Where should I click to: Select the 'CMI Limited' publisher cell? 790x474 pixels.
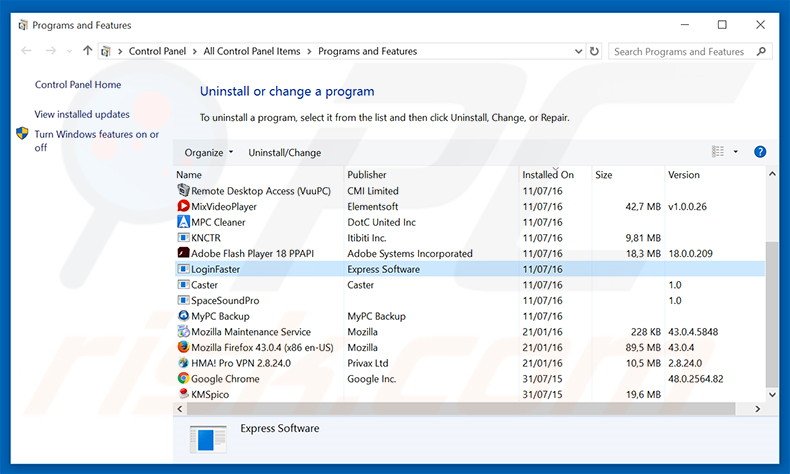[x=372, y=191]
